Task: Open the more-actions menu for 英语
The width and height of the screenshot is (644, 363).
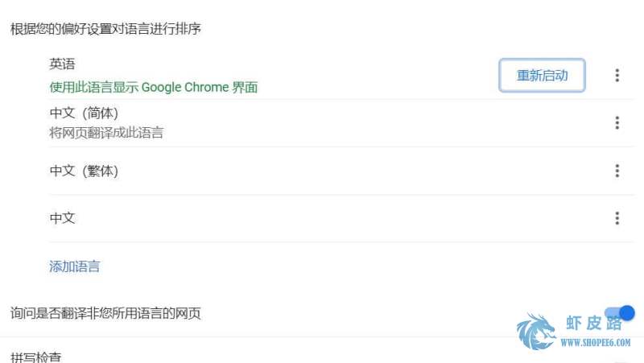Action: (x=617, y=75)
